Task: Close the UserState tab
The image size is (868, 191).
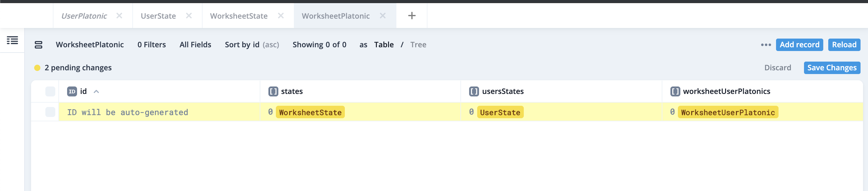Action: point(189,16)
